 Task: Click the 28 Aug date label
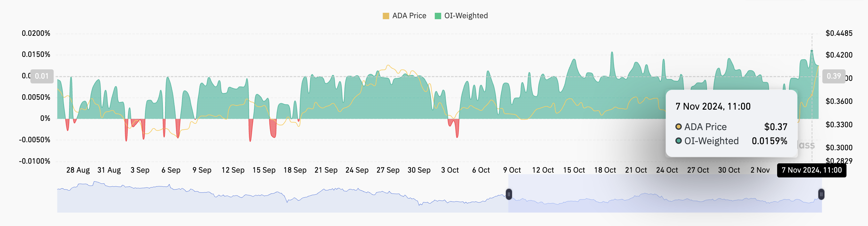[78, 170]
